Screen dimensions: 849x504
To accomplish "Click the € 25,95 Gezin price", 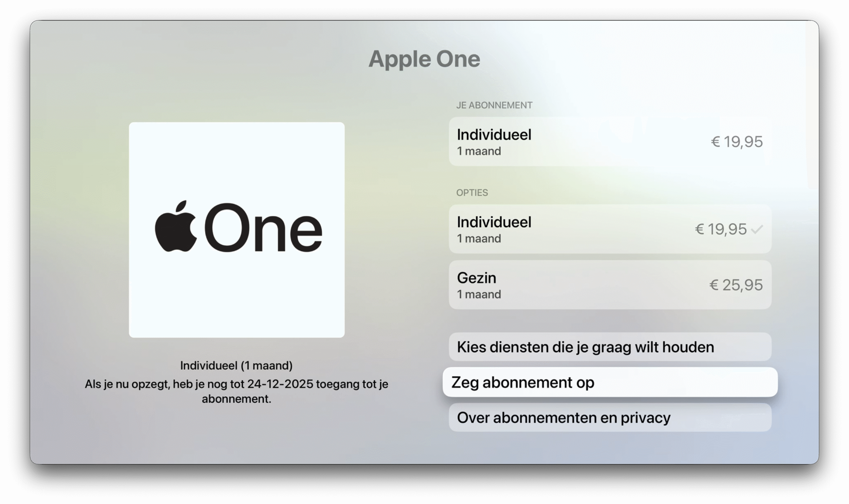I will (736, 285).
